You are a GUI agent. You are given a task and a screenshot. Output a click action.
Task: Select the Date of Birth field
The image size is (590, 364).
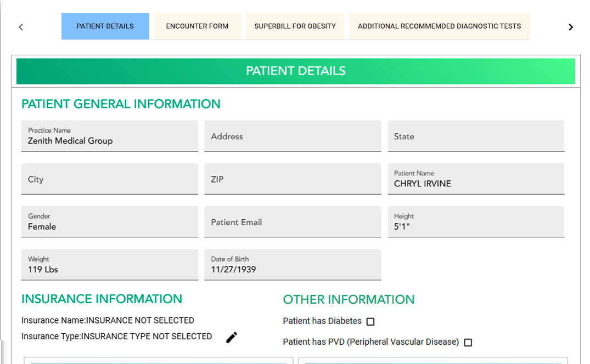point(293,264)
